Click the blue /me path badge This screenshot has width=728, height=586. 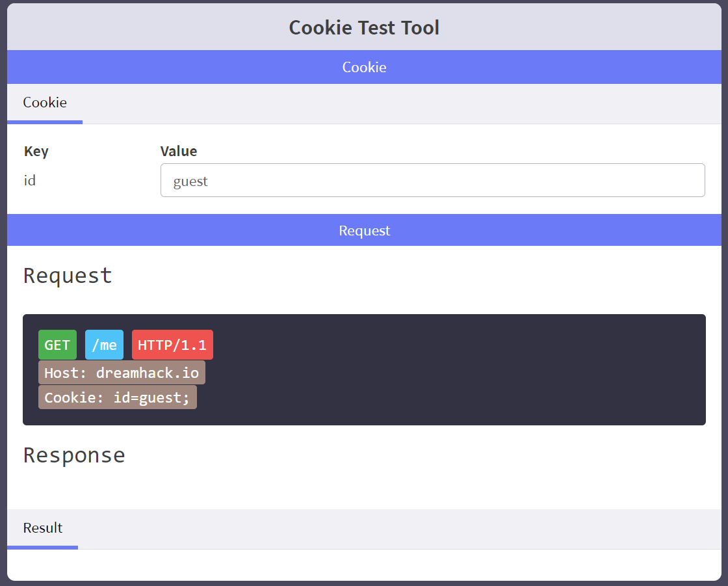pyautogui.click(x=104, y=345)
